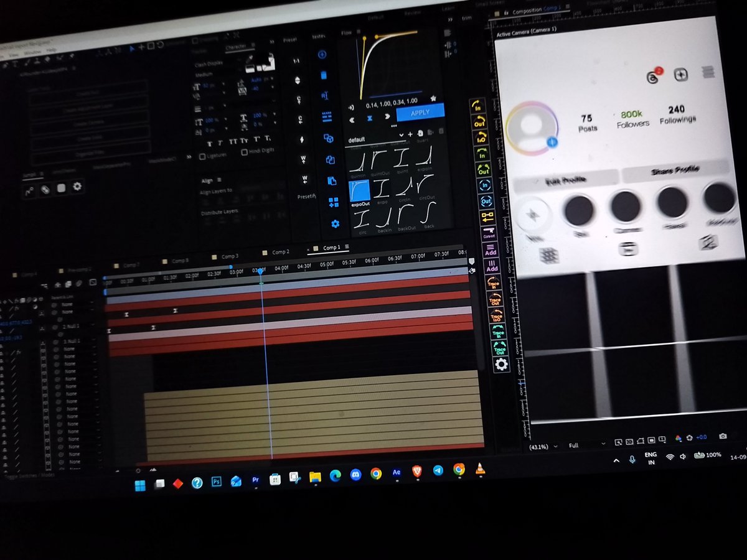Click the green Out easing button
The width and height of the screenshot is (747, 560).
tap(483, 169)
